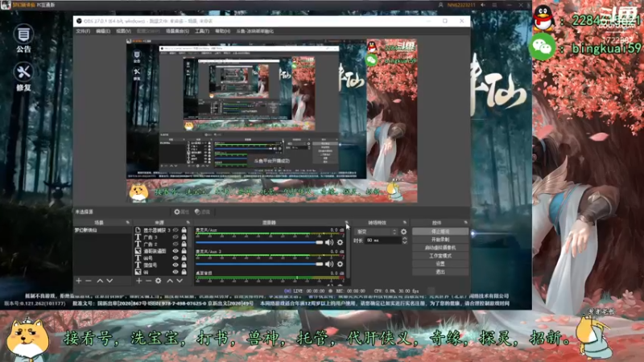Toggle lock on 显示器捕获 3 source
The image size is (644, 362).
(184, 230)
